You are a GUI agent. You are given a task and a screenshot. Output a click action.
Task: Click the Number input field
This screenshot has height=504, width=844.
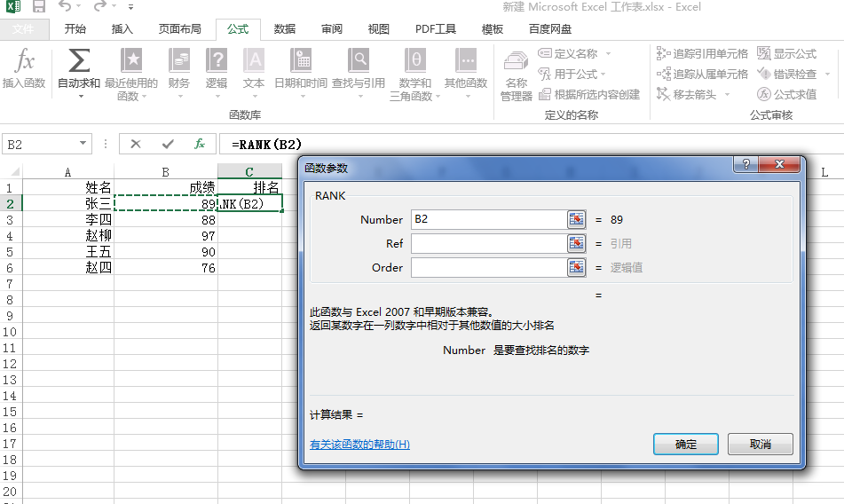(489, 219)
